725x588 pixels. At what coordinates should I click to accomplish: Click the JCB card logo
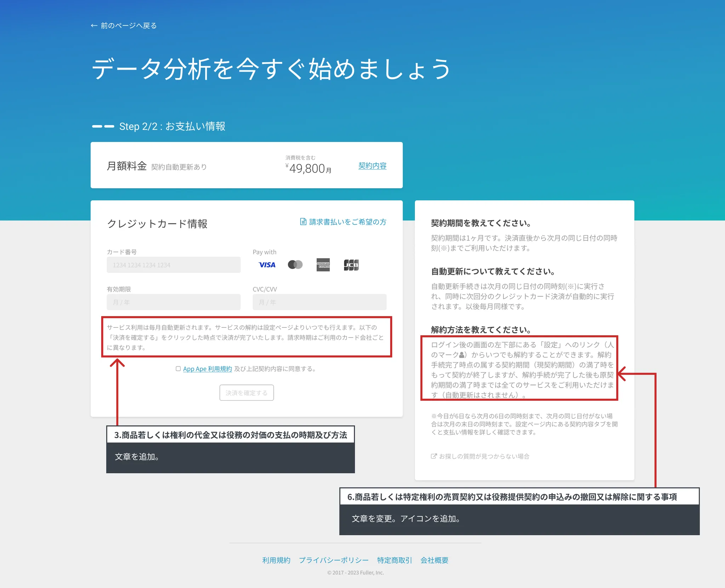pos(351,265)
